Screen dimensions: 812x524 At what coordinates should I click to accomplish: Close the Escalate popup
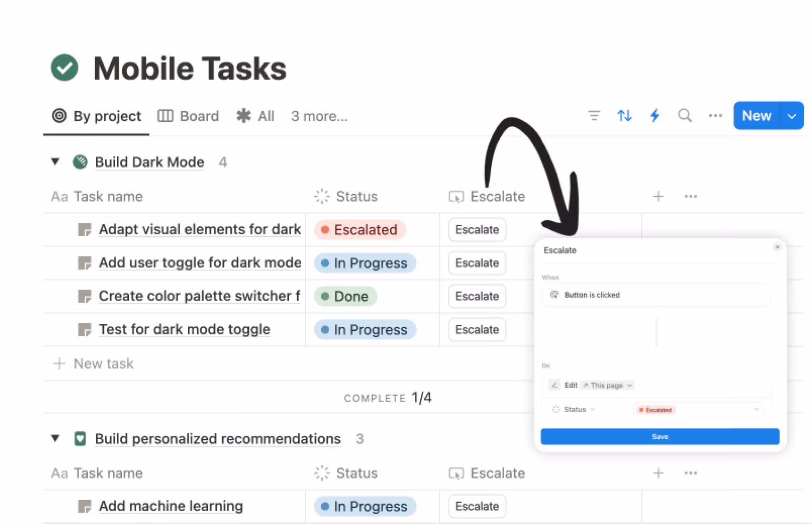click(777, 247)
